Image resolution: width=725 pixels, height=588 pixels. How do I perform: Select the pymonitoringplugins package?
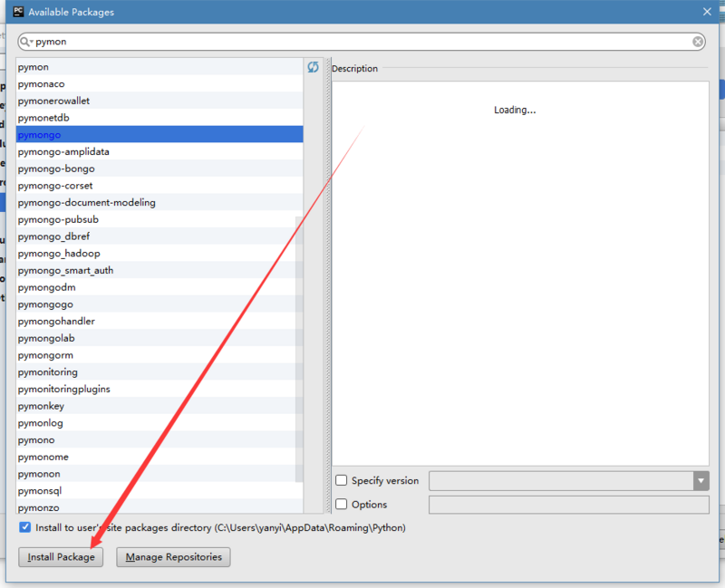(x=159, y=390)
